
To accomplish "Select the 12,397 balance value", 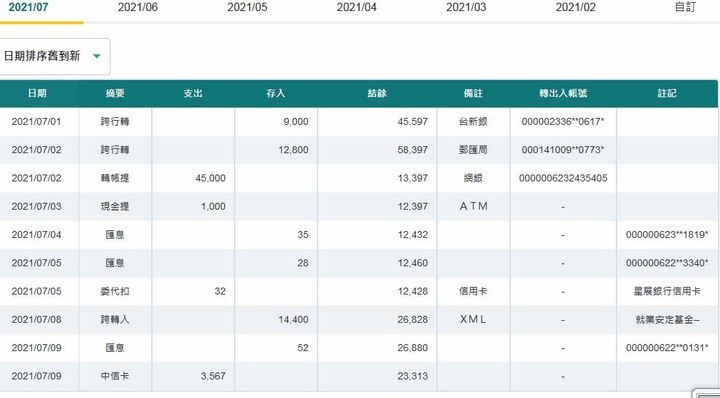I will pos(412,207).
